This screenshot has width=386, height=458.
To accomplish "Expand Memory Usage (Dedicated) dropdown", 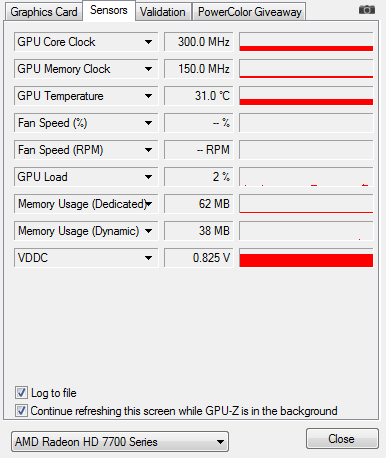I will 149,204.
